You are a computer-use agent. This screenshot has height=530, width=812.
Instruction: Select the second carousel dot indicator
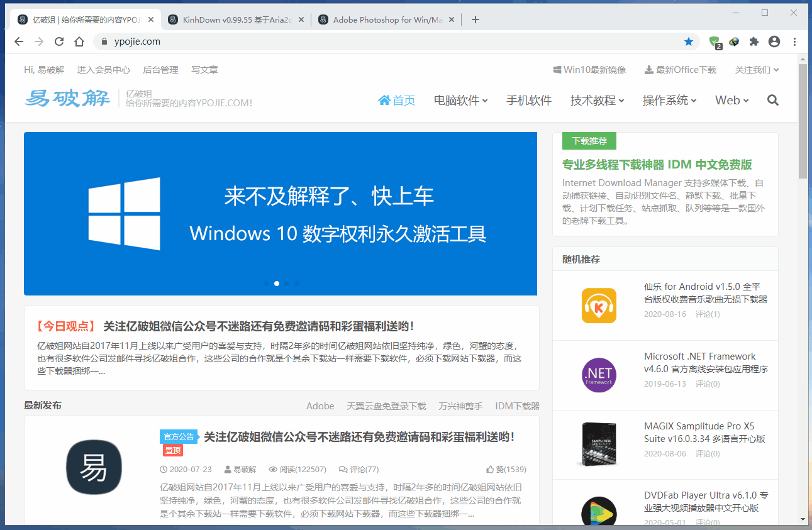pyautogui.click(x=277, y=284)
